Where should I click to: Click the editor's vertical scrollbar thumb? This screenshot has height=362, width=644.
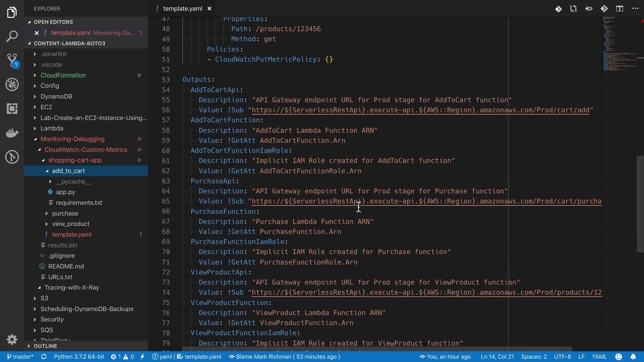[x=640, y=204]
